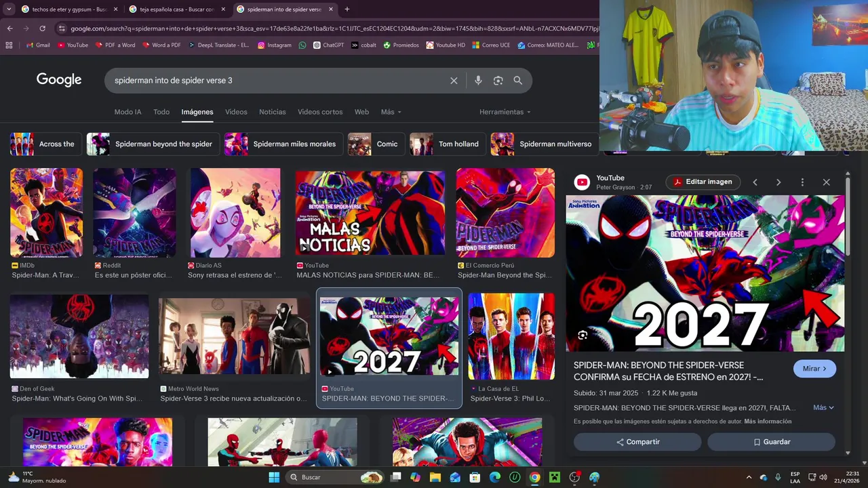Open the El Comercio Perú thumbnail

[x=505, y=213]
